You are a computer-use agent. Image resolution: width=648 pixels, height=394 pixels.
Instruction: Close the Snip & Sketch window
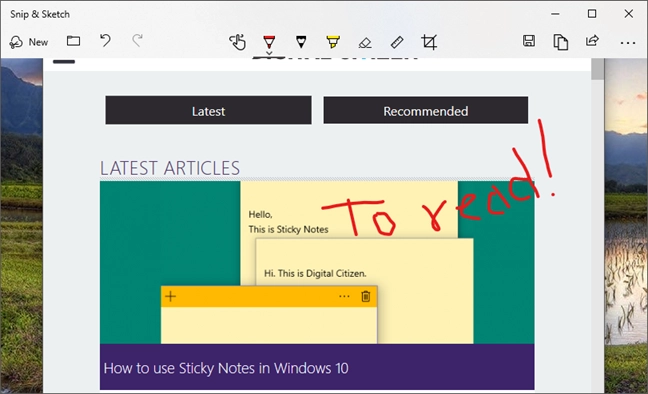coord(629,14)
